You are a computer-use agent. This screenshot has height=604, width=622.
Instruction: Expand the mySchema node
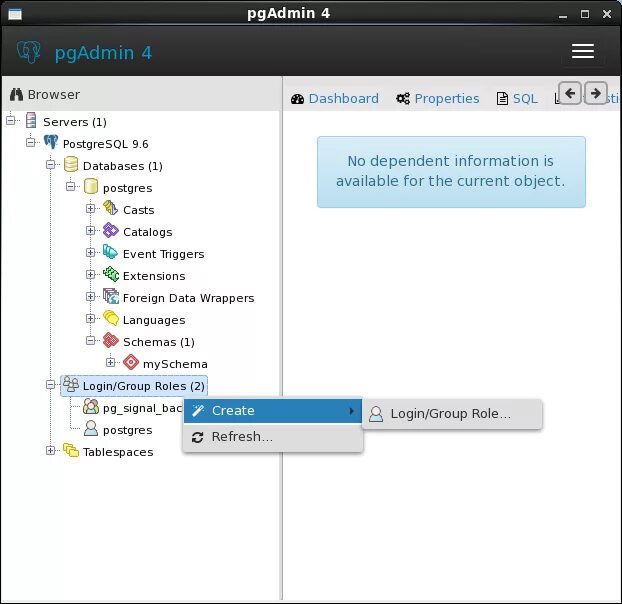[x=110, y=362]
